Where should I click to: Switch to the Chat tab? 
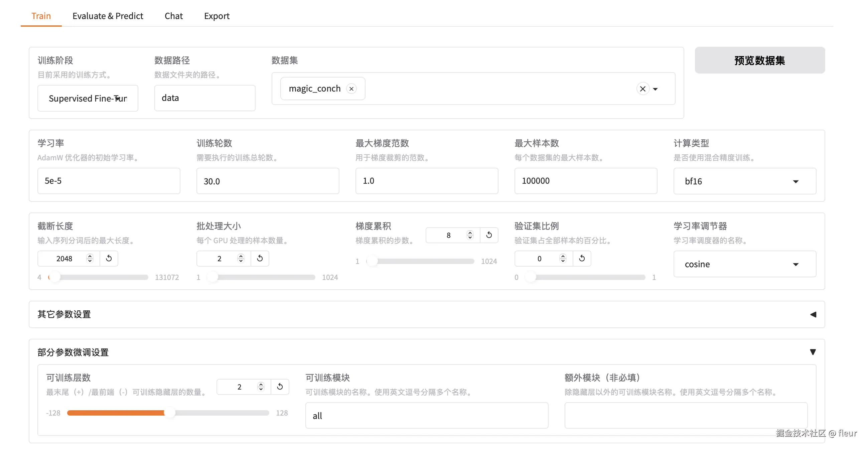tap(173, 16)
